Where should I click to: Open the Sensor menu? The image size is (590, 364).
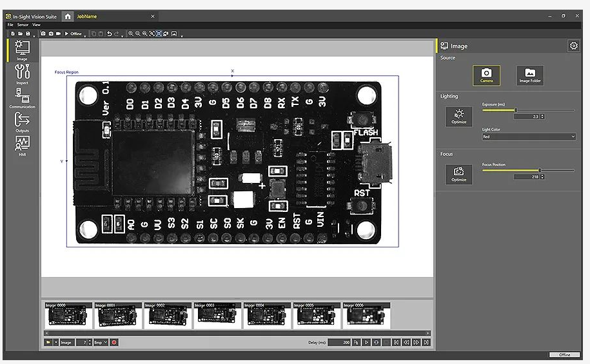pos(23,24)
